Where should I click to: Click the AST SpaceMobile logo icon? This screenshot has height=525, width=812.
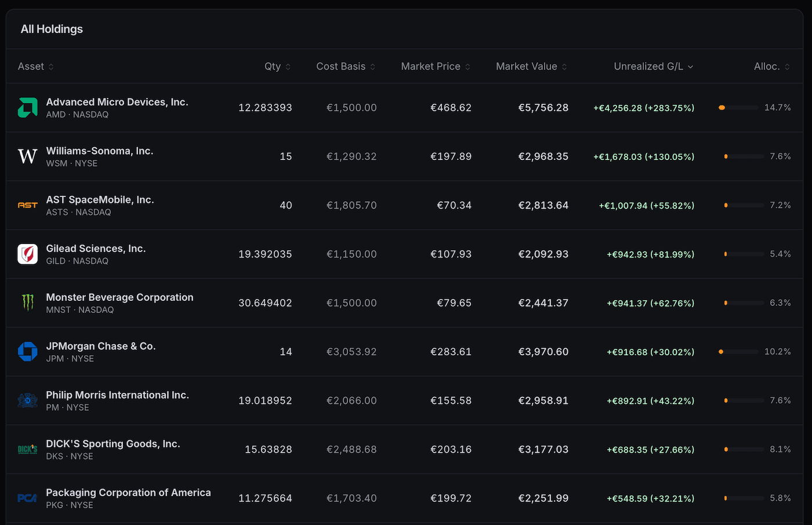click(x=27, y=205)
